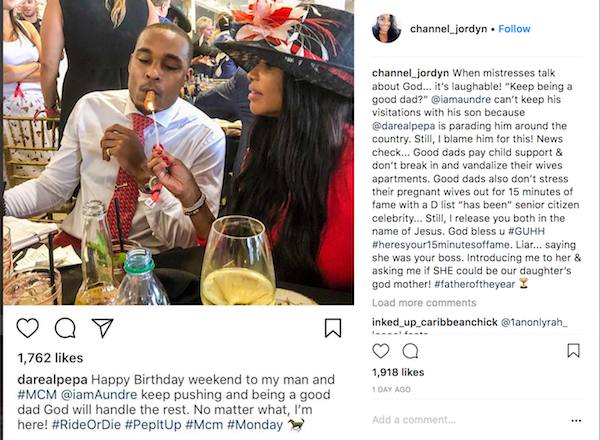
Task: View the 1,918 likes list
Action: click(398, 372)
